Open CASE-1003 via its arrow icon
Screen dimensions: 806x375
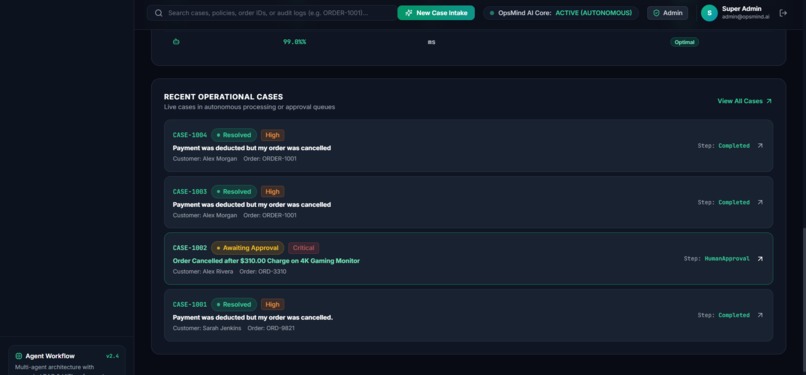click(760, 202)
